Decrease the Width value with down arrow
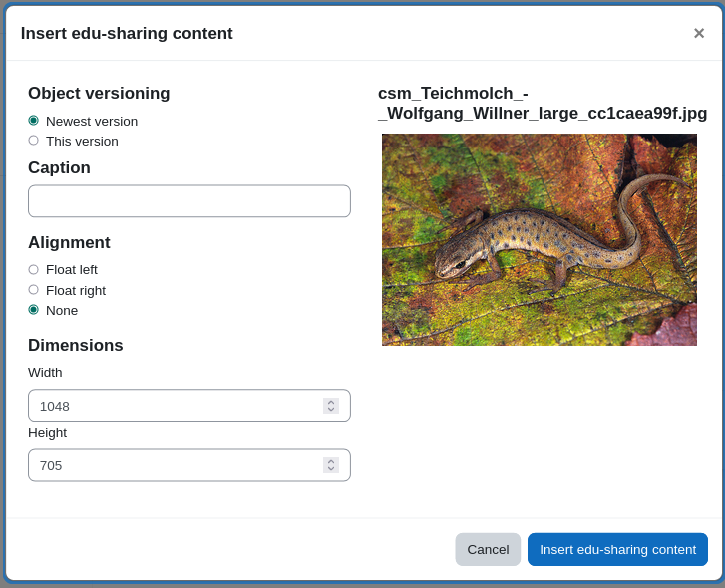Image resolution: width=725 pixels, height=588 pixels. pyautogui.click(x=331, y=410)
